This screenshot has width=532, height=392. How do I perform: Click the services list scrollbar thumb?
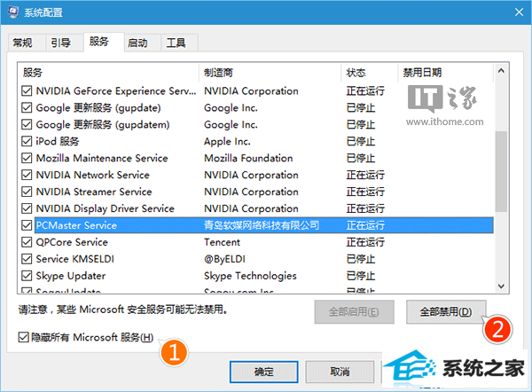click(x=501, y=172)
